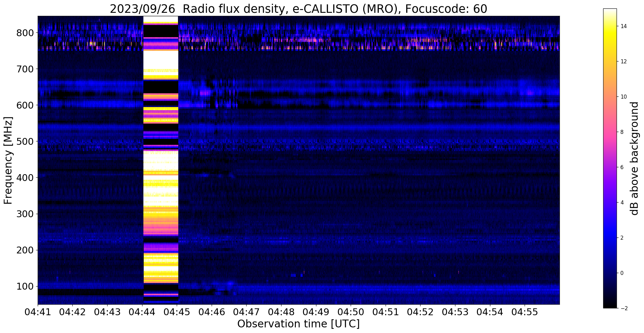The image size is (644, 333).
Task: Click the 04:47 time tick label
Action: click(247, 312)
